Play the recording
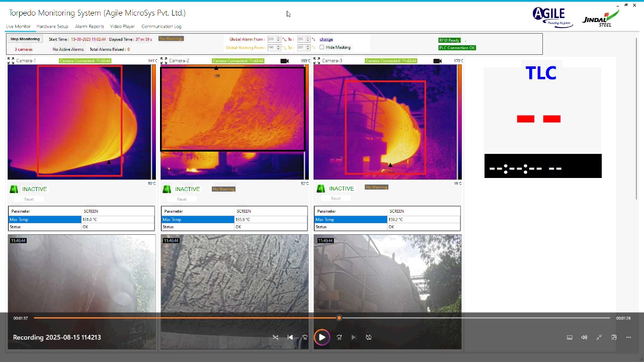The width and height of the screenshot is (644, 362). pos(322,337)
